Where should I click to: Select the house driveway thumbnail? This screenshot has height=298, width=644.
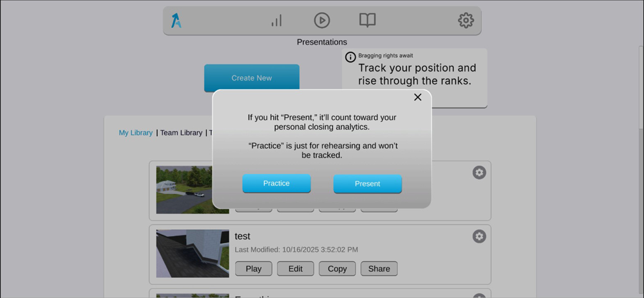(x=184, y=190)
